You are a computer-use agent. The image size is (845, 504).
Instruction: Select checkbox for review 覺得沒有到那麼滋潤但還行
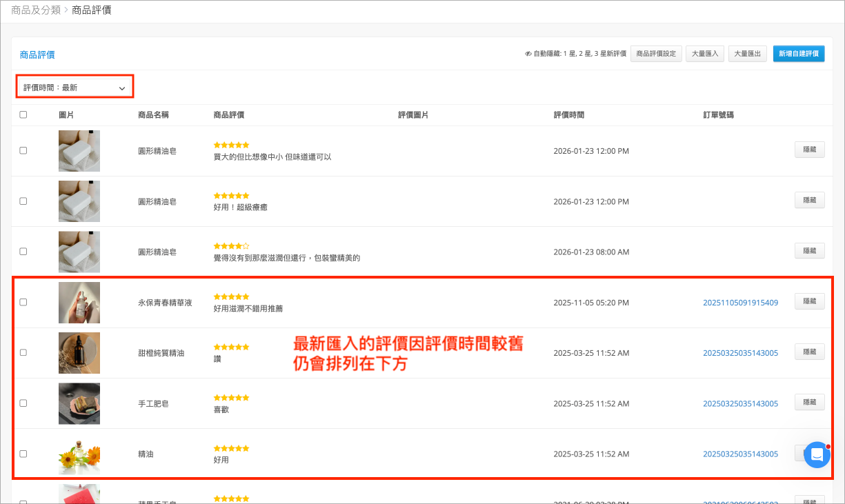23,252
